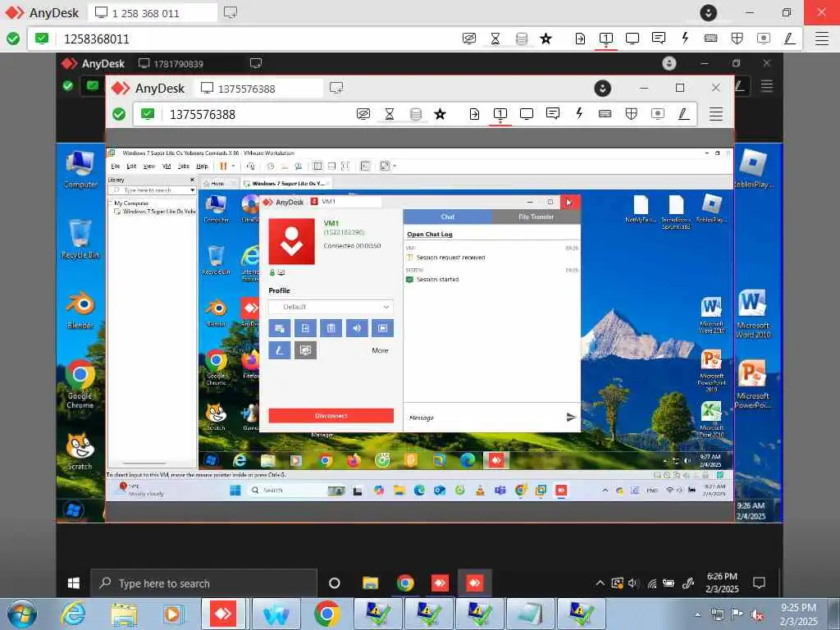
Task: Toggle sound permission button
Action: point(357,328)
